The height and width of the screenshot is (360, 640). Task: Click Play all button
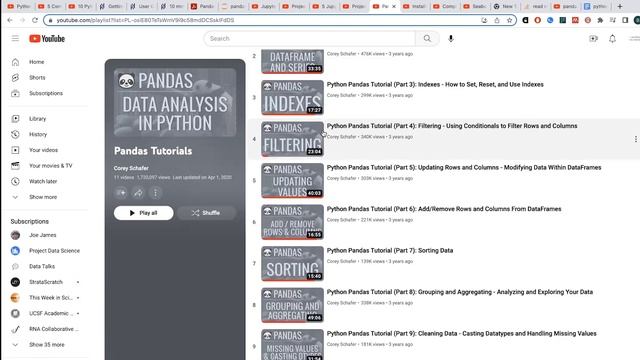(144, 213)
